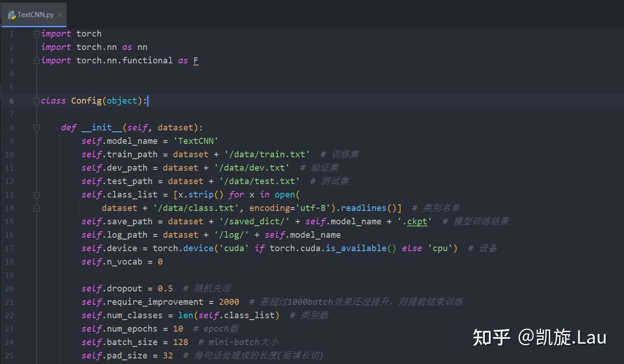This screenshot has height=364, width=624.
Task: Click the 训练集 comment on line 10
Action: (x=346, y=154)
